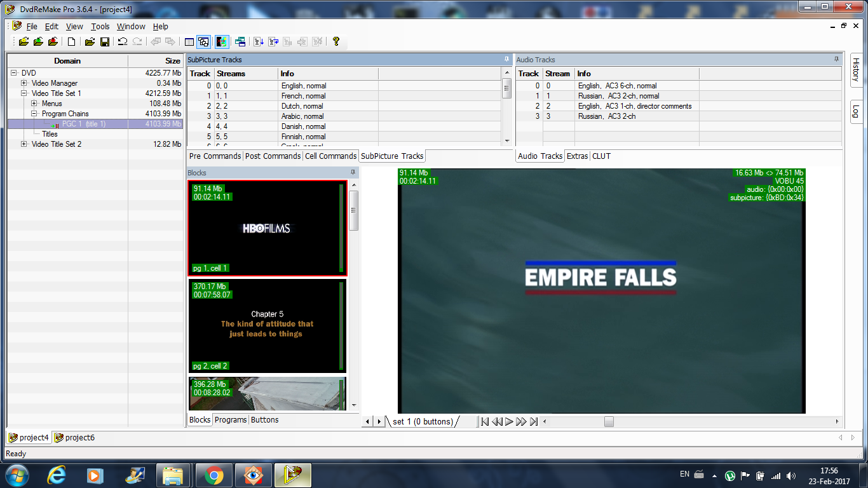Click the preview position slider thumb
This screenshot has width=868, height=488.
[x=609, y=421]
